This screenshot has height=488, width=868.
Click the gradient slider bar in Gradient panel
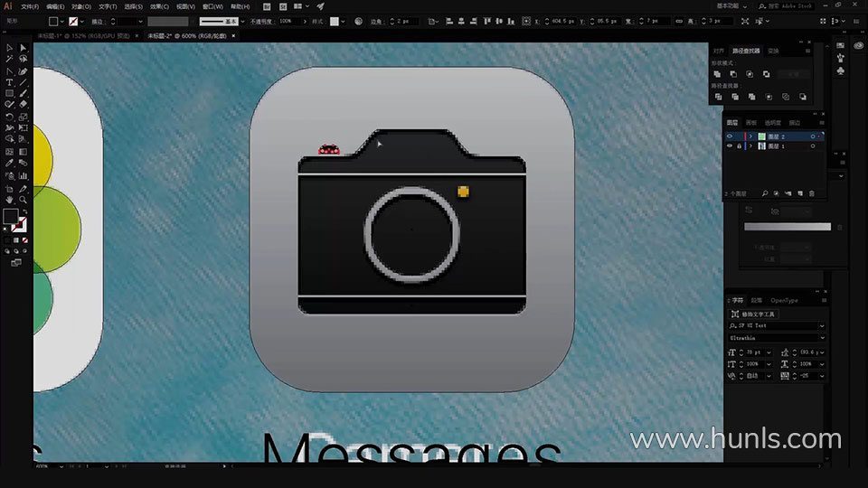788,226
